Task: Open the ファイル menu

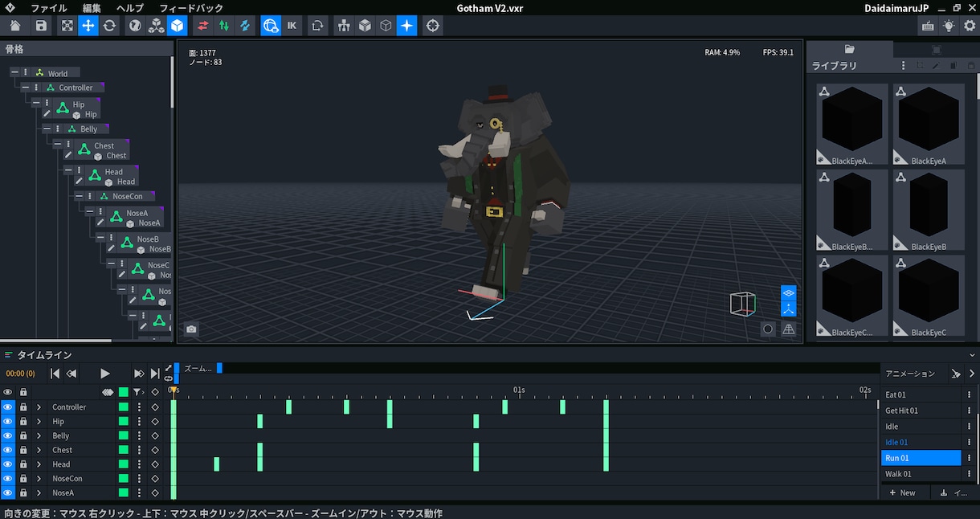Action: 48,7
